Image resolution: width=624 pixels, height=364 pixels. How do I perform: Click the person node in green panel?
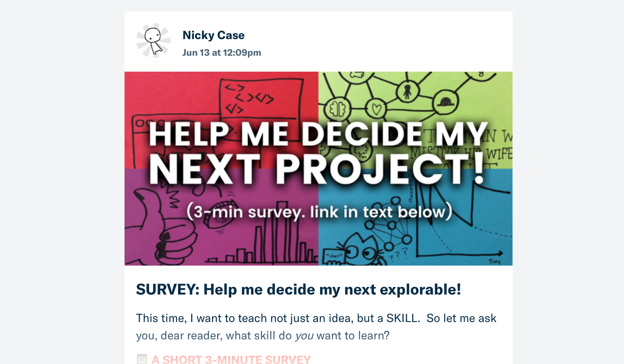(408, 91)
